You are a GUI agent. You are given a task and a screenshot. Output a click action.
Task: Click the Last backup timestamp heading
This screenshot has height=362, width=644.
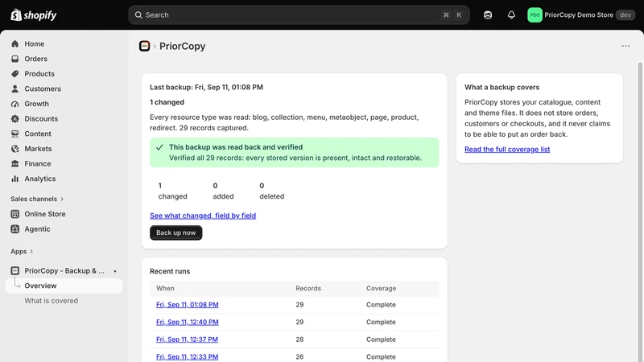(x=206, y=87)
